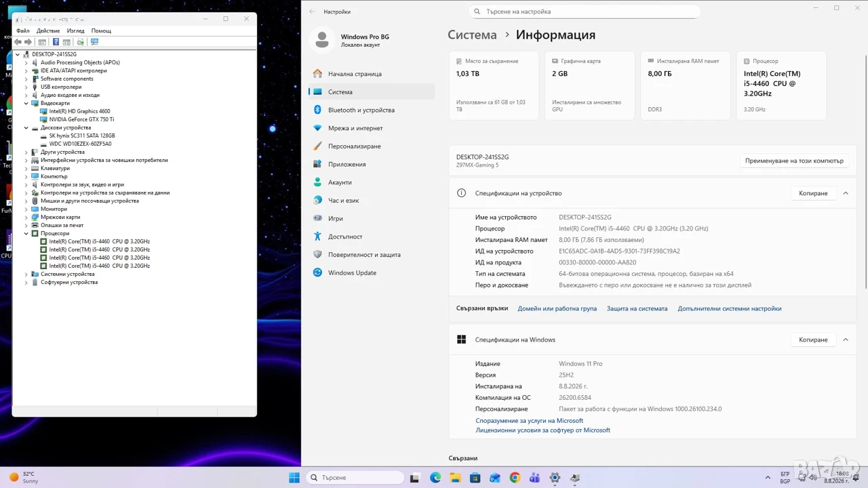Click the Settings search field Търсене на настройка
Screen dimensions: 868x488
[x=585, y=12]
